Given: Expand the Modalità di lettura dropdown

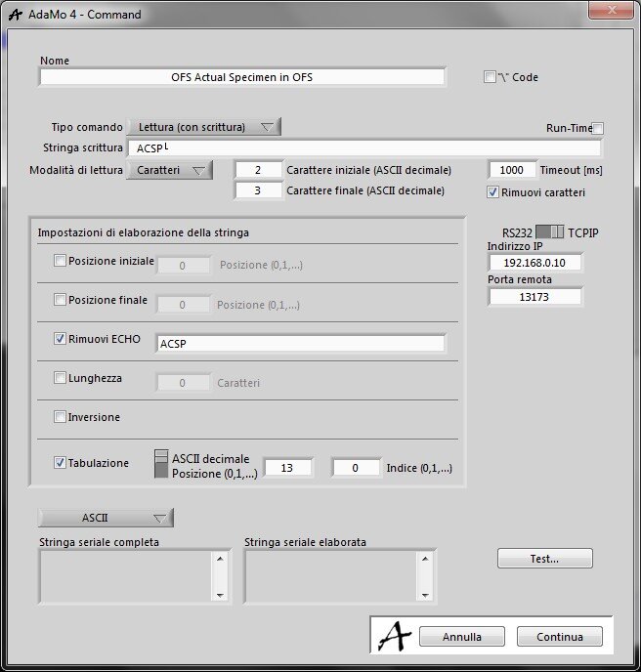Looking at the screenshot, I should (x=170, y=171).
